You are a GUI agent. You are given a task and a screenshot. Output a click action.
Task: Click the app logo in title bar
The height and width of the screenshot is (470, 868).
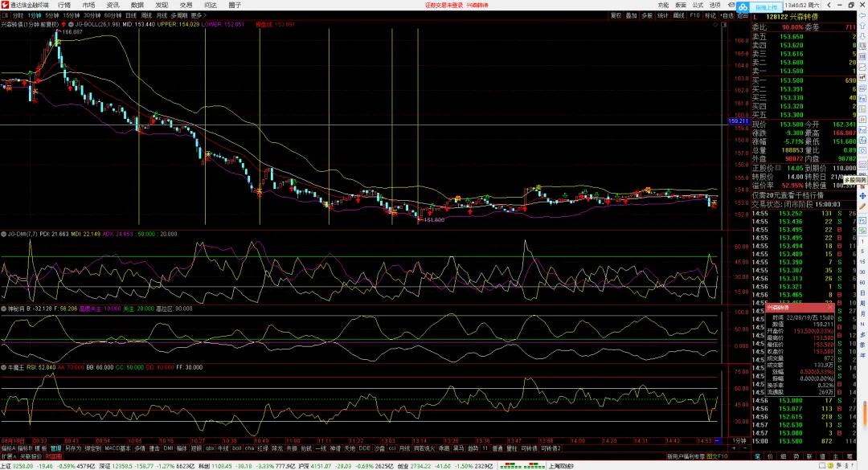[x=5, y=5]
